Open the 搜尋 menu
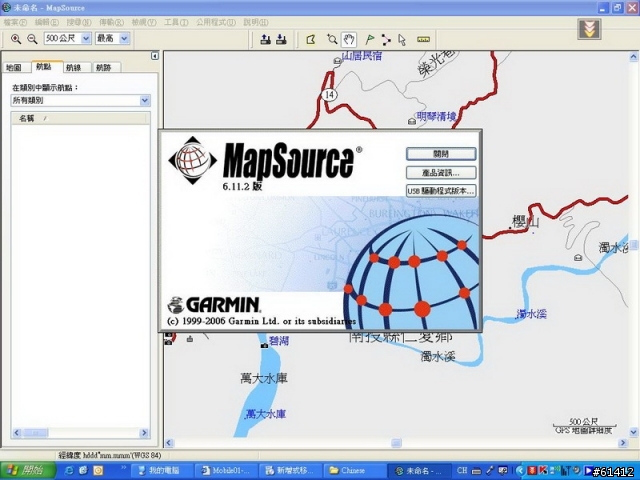The height and width of the screenshot is (480, 640). [x=79, y=22]
